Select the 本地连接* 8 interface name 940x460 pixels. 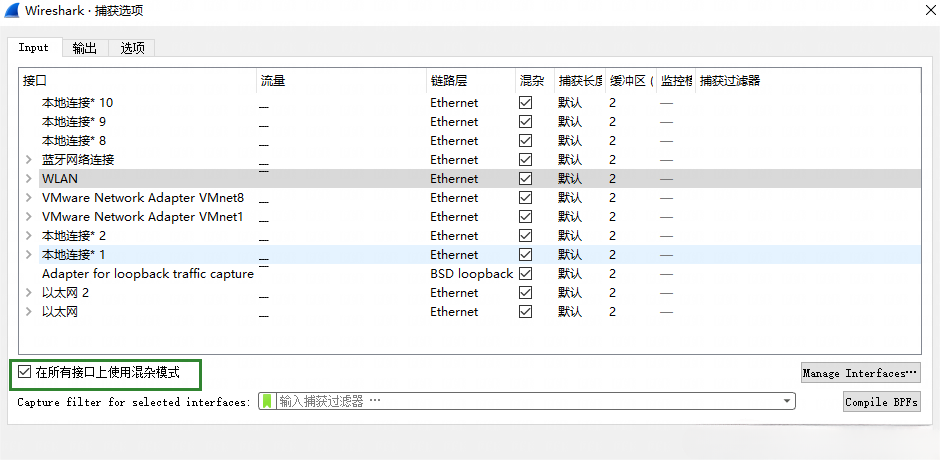[74, 141]
